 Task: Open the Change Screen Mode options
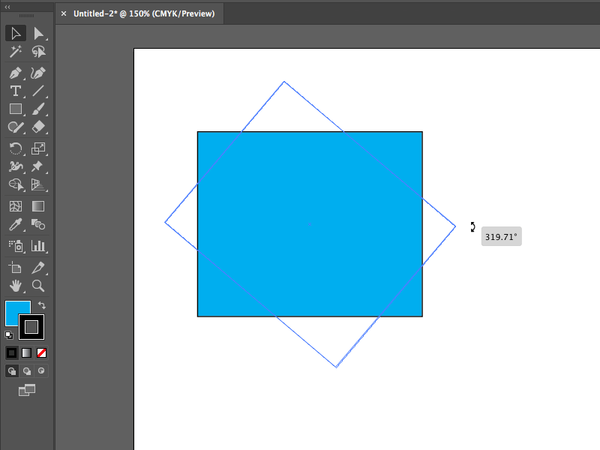26,389
